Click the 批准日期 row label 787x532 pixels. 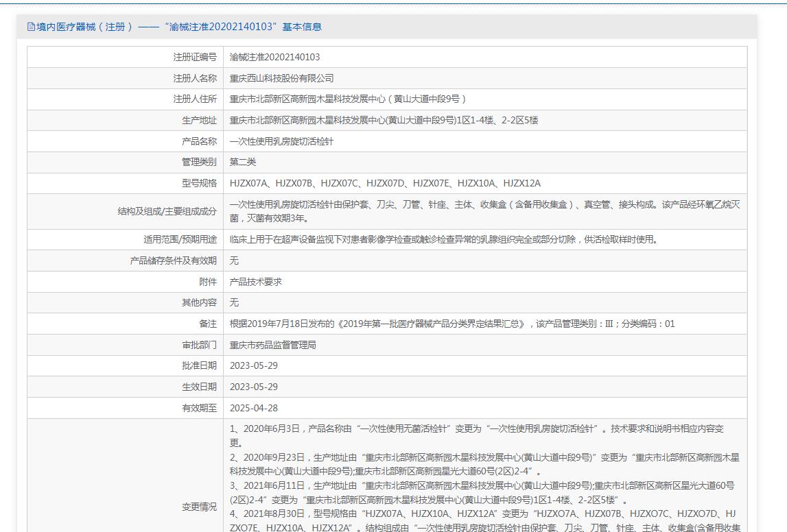(199, 366)
